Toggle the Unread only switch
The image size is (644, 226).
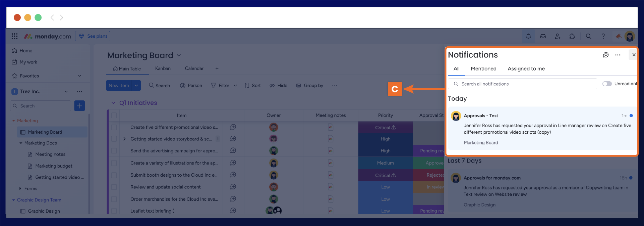coord(607,84)
